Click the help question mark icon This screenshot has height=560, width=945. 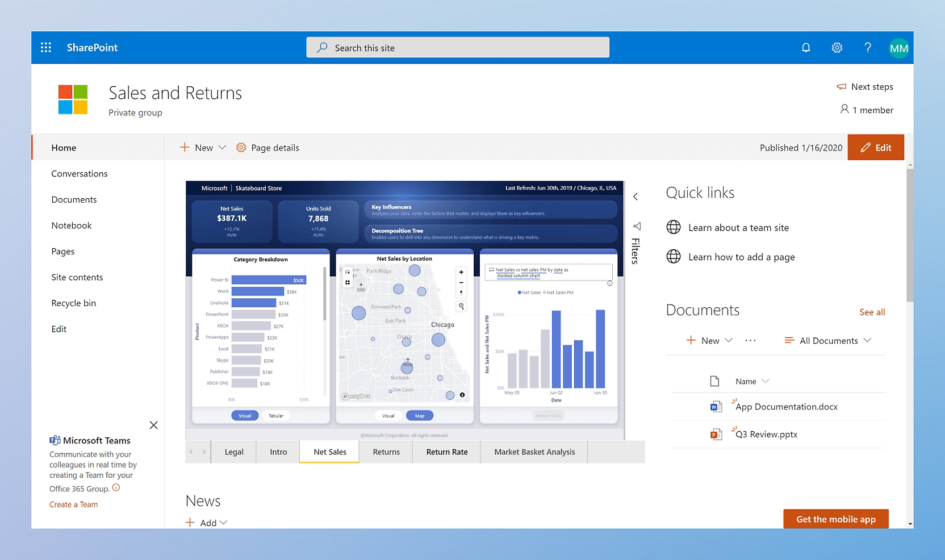[867, 48]
